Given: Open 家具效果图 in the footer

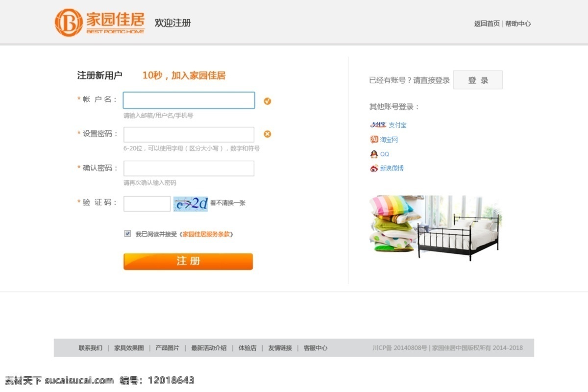Looking at the screenshot, I should tap(129, 348).
